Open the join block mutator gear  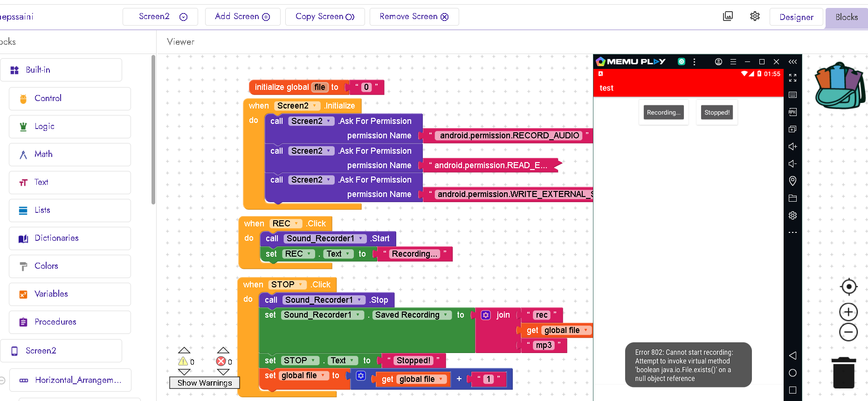(x=486, y=315)
